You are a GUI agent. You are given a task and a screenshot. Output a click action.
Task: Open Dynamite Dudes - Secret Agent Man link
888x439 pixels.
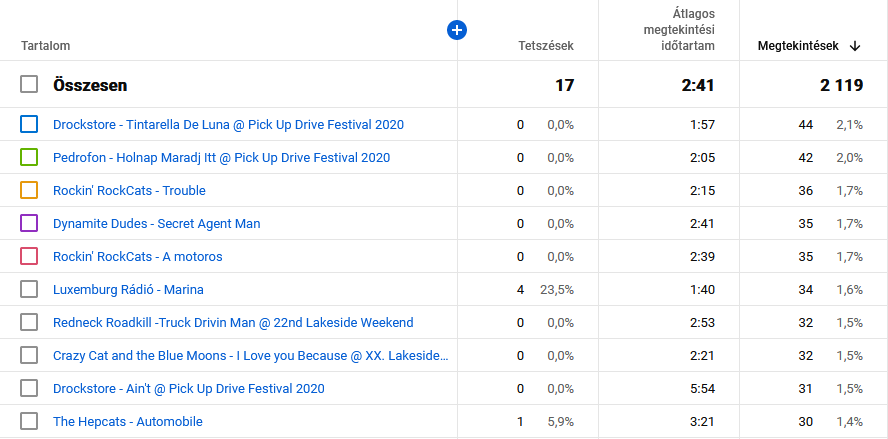pyautogui.click(x=156, y=224)
